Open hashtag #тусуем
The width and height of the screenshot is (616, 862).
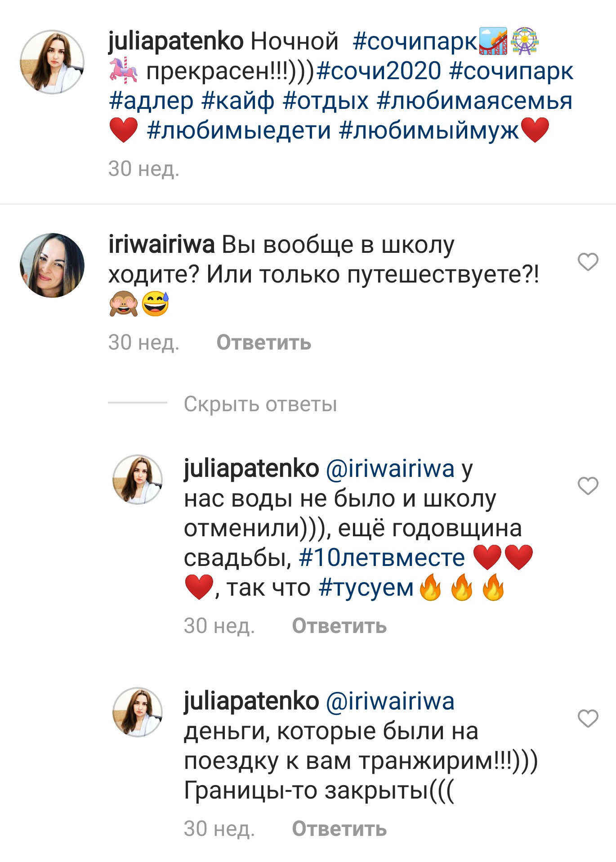366,588
